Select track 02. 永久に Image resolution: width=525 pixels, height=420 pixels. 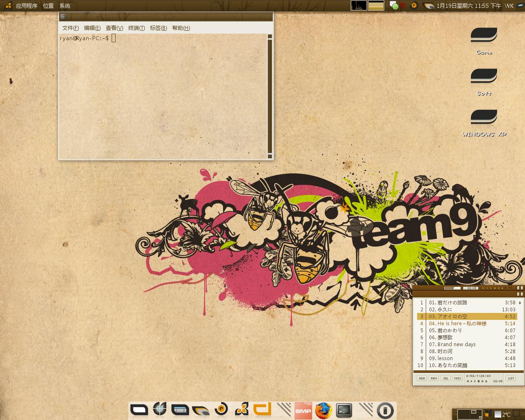pos(467,310)
